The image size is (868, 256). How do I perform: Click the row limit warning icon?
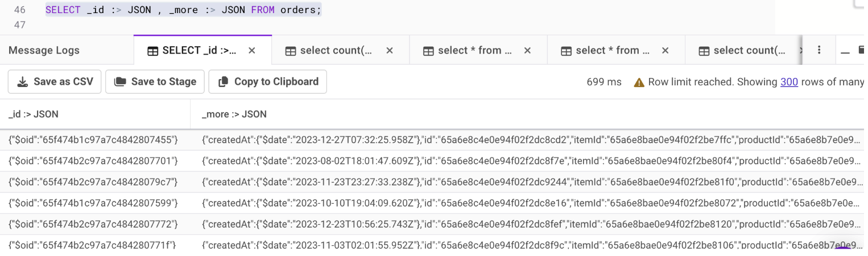click(639, 82)
